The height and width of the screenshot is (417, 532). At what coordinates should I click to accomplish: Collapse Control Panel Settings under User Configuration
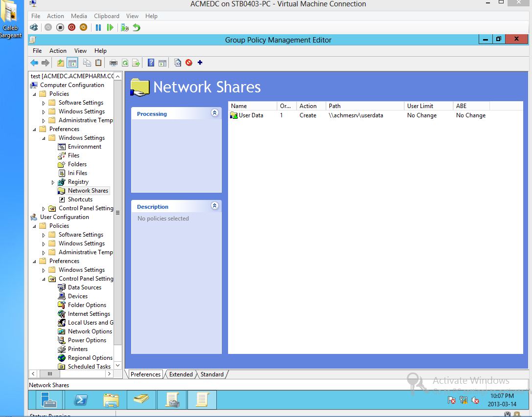click(x=44, y=279)
